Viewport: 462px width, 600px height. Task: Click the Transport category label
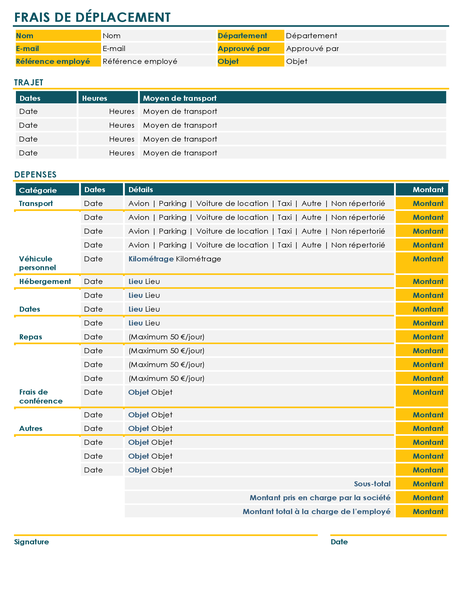point(36,204)
